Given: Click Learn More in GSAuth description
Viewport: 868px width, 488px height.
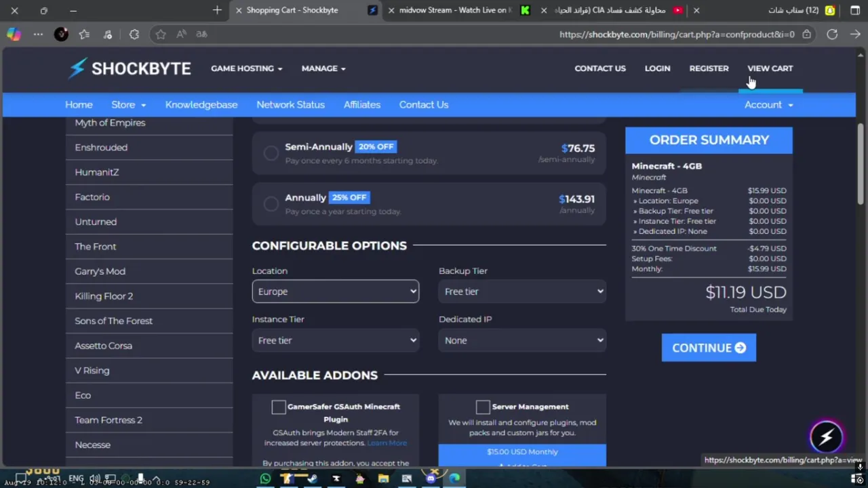Looking at the screenshot, I should [387, 443].
